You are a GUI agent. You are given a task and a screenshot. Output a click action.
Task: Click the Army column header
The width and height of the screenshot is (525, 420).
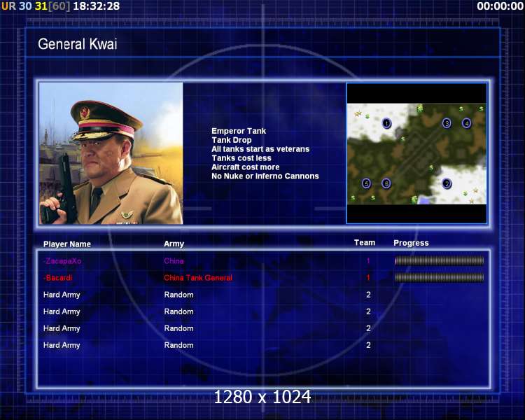coord(174,244)
